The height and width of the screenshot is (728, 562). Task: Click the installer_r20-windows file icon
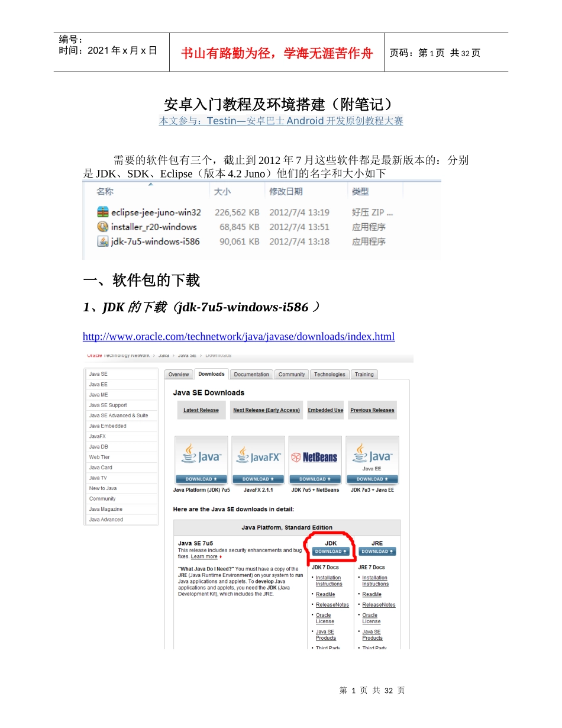pyautogui.click(x=102, y=227)
